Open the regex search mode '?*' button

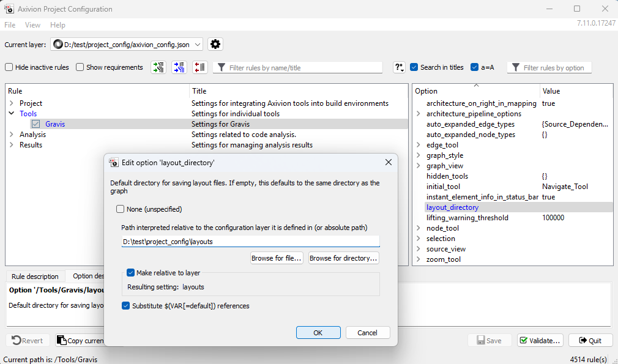[x=399, y=67]
